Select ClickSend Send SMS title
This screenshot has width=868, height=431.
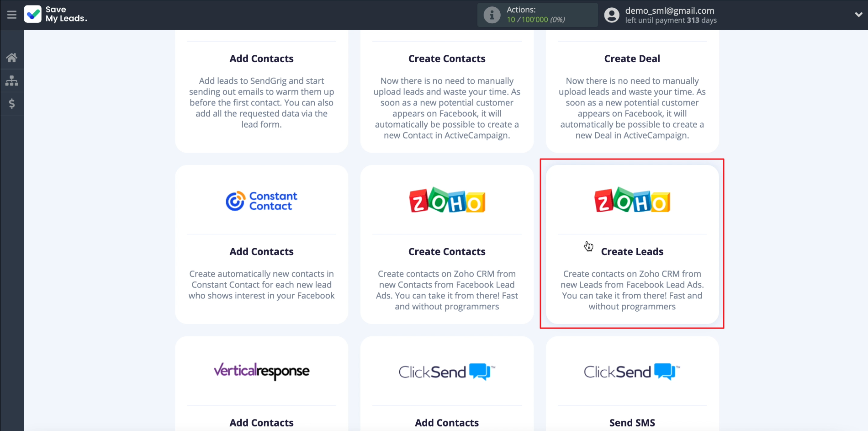(632, 423)
